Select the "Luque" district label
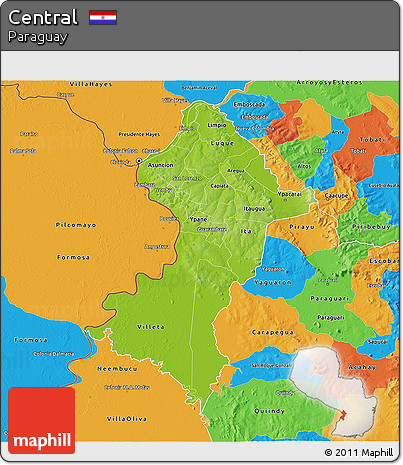403x465 pixels. 222,143
